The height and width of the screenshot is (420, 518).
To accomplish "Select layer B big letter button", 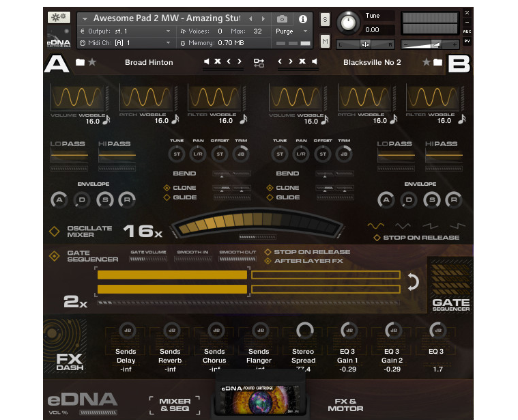I will pyautogui.click(x=459, y=64).
